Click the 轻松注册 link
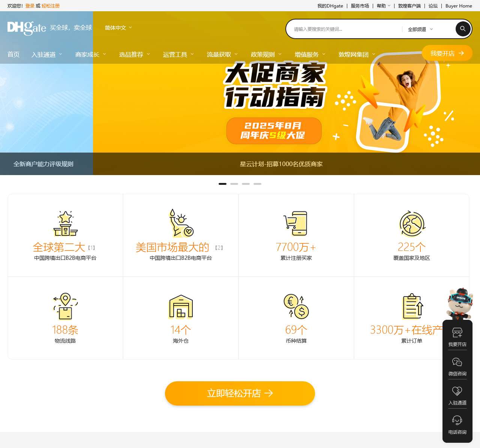 pos(51,6)
